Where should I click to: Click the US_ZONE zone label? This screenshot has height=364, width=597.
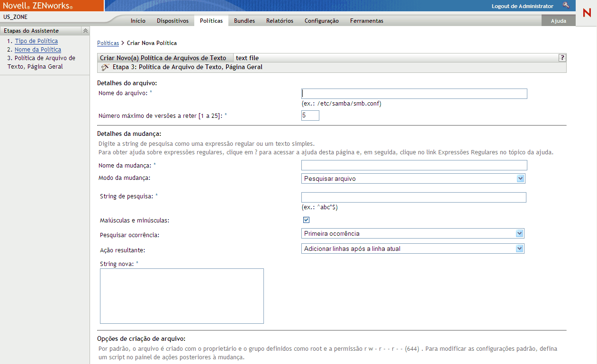[16, 17]
